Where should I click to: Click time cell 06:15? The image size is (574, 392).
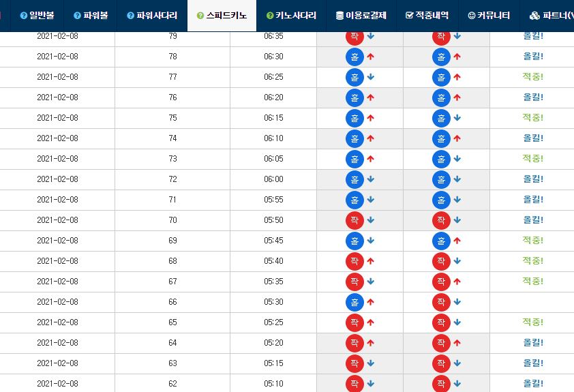pyautogui.click(x=273, y=118)
